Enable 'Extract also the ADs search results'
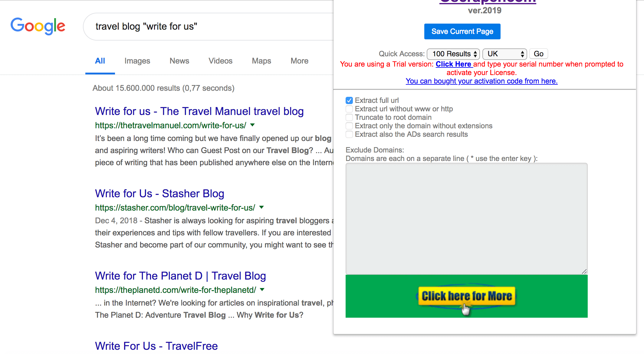The height and width of the screenshot is (354, 644). (349, 134)
